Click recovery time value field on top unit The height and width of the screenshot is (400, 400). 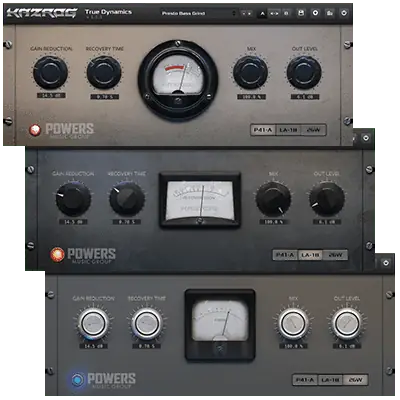tap(104, 97)
